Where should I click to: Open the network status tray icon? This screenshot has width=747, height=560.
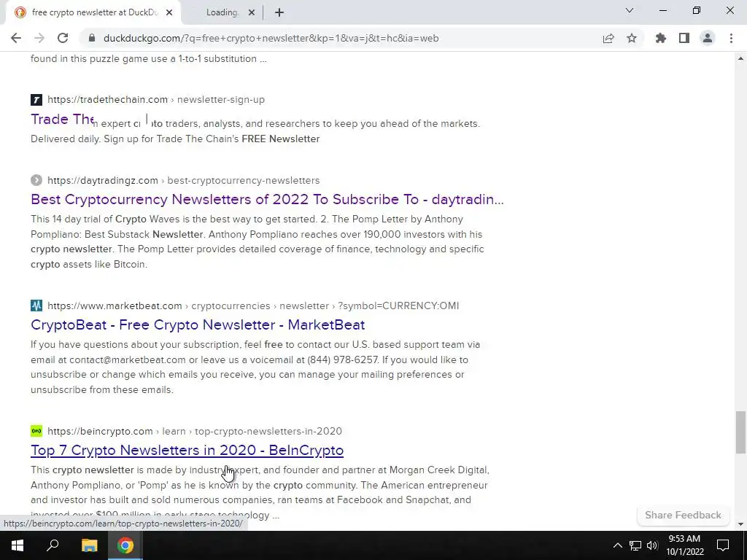pyautogui.click(x=635, y=545)
